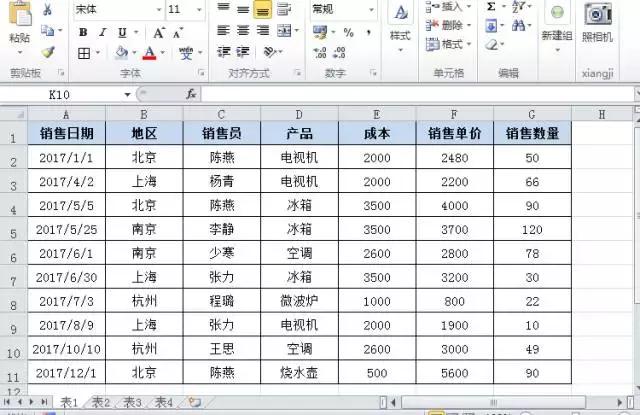Click the Copy icon
The height and width of the screenshot is (415, 640).
tap(48, 31)
